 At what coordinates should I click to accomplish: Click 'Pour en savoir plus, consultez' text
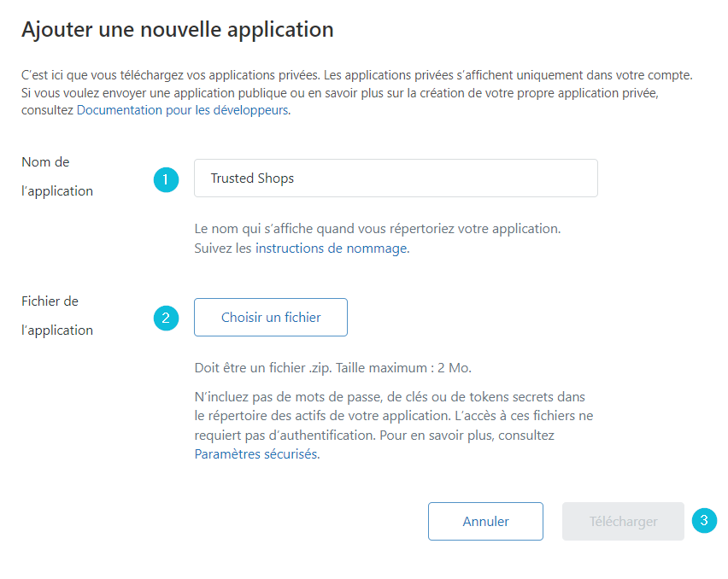click(x=467, y=436)
